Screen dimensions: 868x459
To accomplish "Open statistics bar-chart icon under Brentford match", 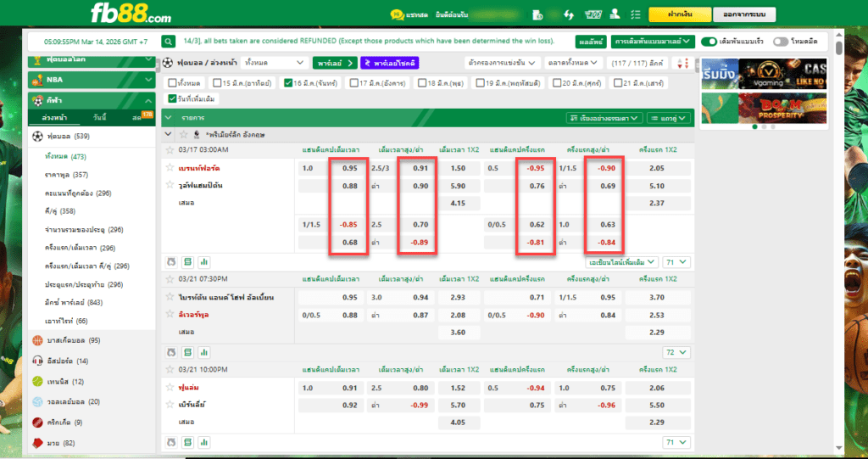I will coord(204,261).
